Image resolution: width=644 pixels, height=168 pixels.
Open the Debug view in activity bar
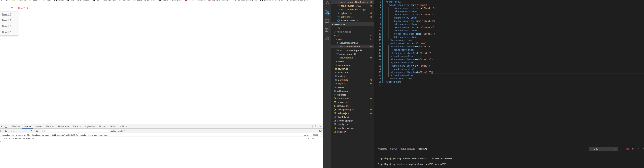327,21
